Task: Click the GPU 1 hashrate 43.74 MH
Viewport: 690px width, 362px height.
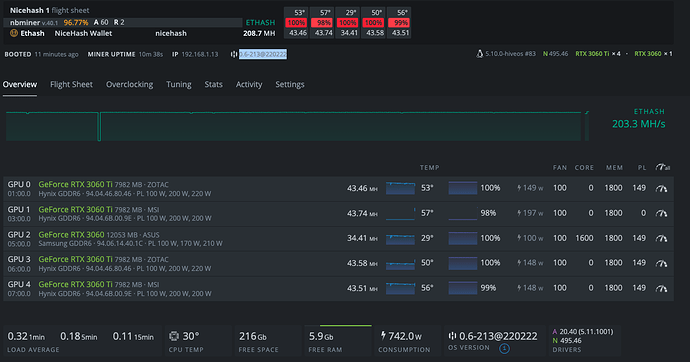Action: tap(362, 213)
